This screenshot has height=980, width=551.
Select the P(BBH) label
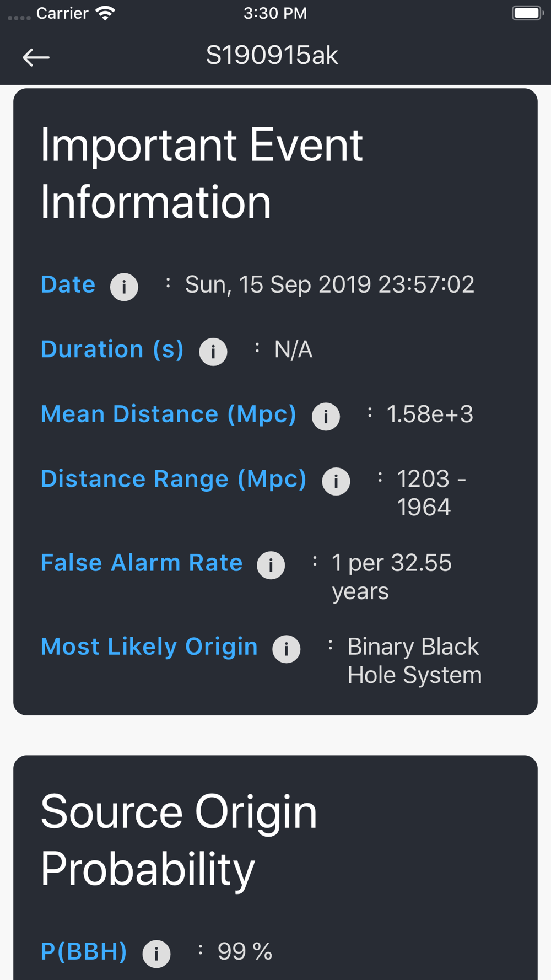(x=84, y=951)
